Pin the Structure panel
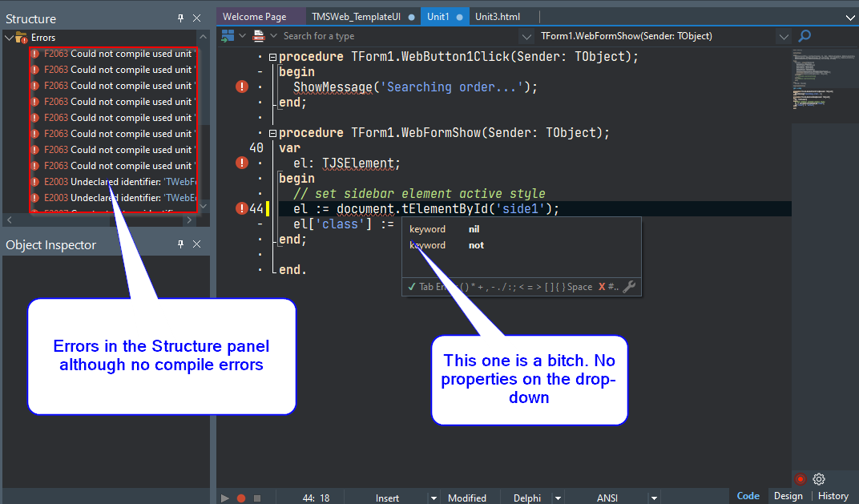 pos(181,18)
